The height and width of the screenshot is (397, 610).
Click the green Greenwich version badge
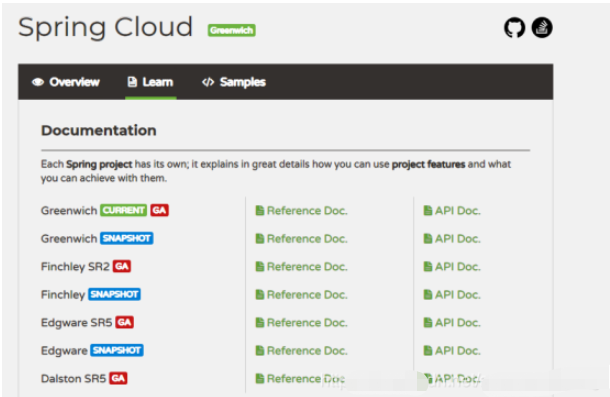coord(231,30)
